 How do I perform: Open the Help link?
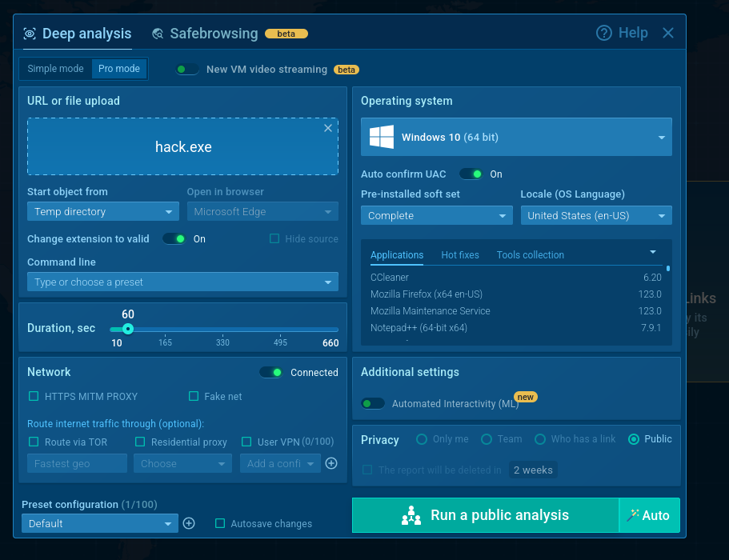(x=622, y=33)
